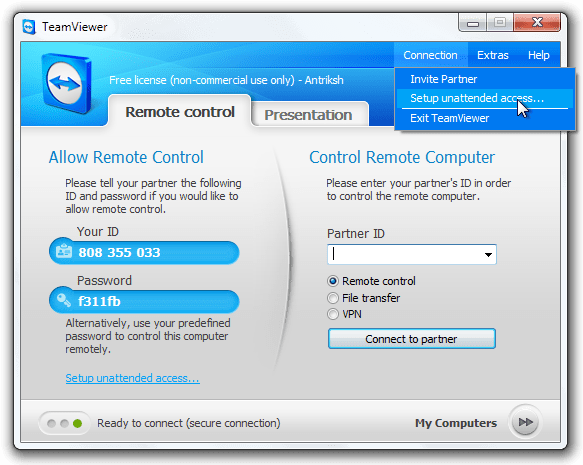Screen dimensions: 583x465
Task: Click the ID card icon beside Your ID
Action: click(64, 251)
